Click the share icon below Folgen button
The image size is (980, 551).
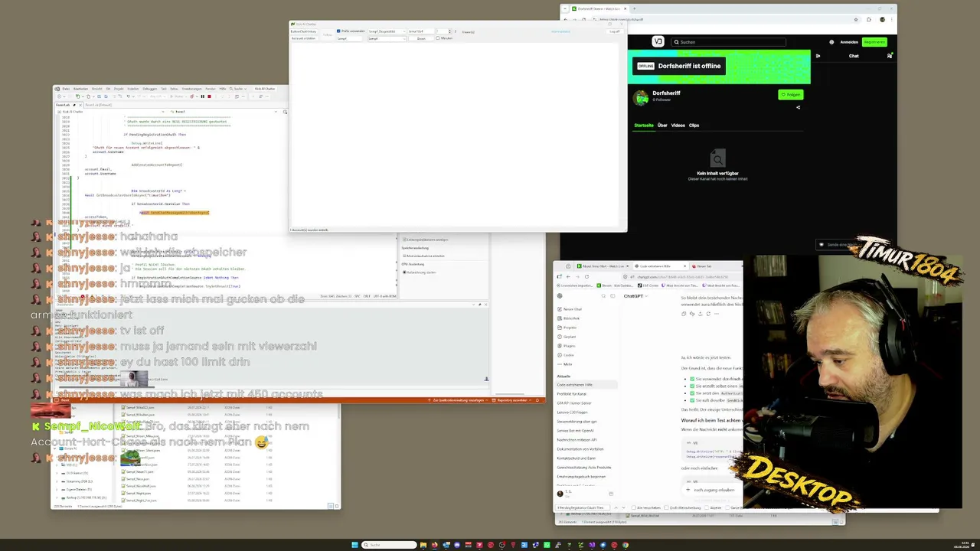pos(798,108)
